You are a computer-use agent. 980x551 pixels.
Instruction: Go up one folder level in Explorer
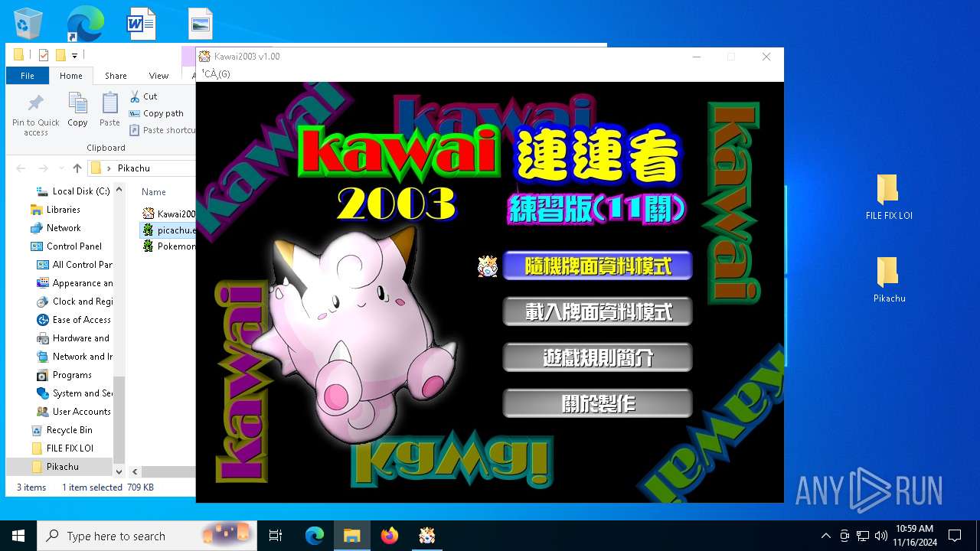[77, 168]
